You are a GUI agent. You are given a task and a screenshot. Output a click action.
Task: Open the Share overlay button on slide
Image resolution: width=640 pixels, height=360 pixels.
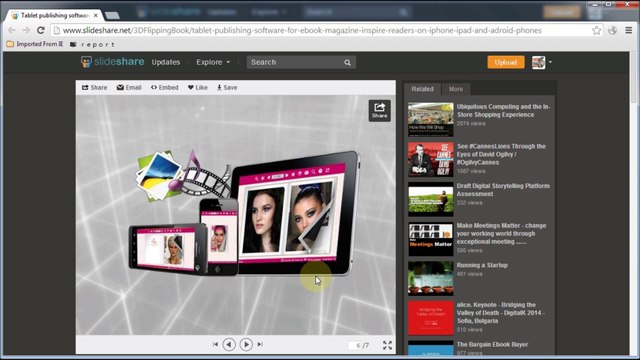point(380,111)
